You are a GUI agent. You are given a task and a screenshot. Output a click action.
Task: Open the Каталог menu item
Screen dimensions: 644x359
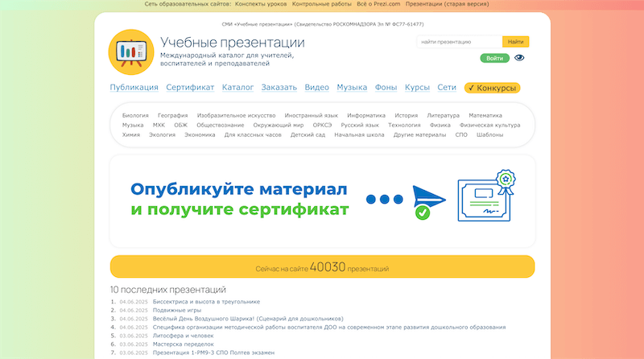(237, 87)
